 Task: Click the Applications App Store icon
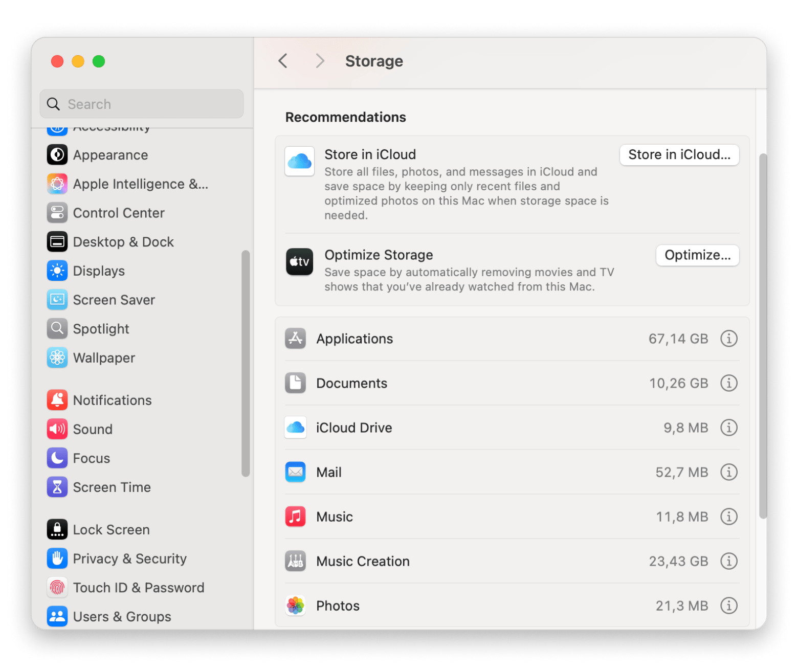pos(296,339)
